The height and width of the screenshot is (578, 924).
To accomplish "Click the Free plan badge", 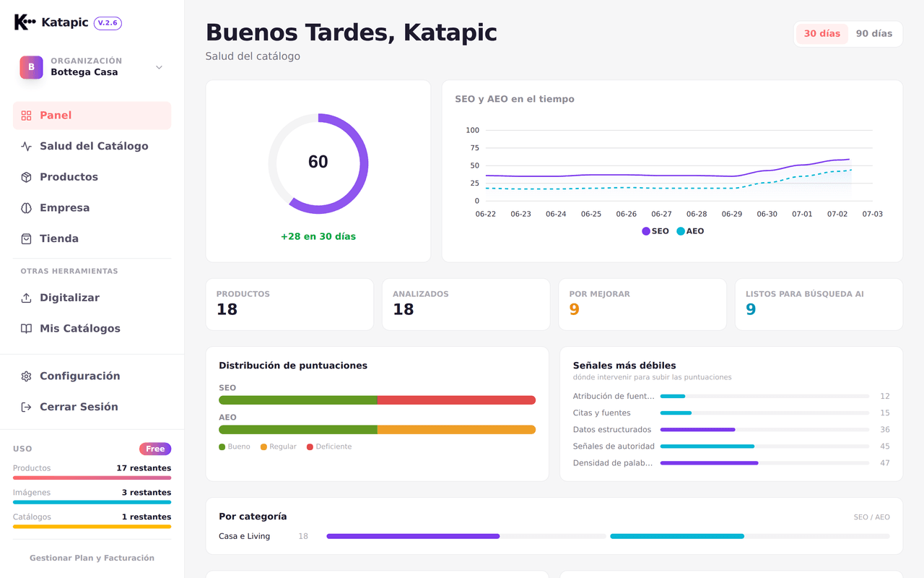I will [155, 449].
